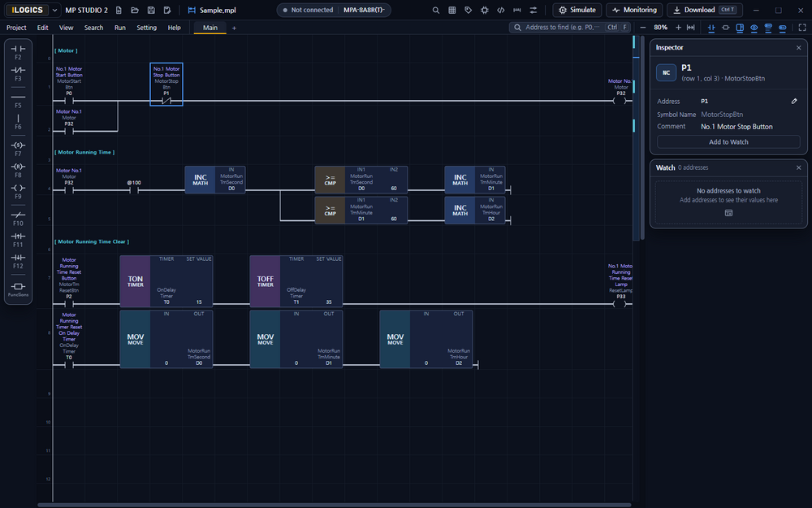Screen dimensions: 812x508
Task: Edit the P1 address with pencil icon
Action: pyautogui.click(x=794, y=101)
